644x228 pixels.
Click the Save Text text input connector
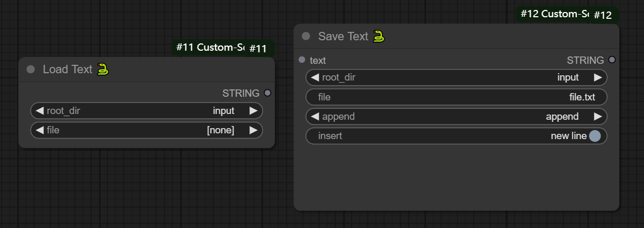302,60
